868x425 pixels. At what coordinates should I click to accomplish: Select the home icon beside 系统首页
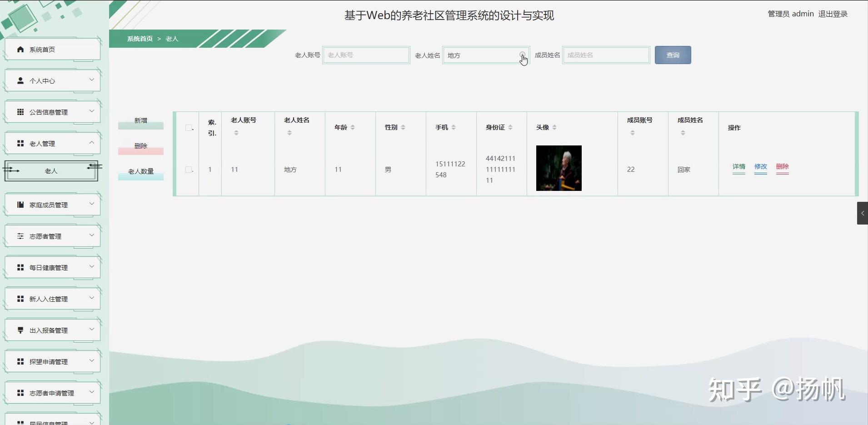pos(20,49)
